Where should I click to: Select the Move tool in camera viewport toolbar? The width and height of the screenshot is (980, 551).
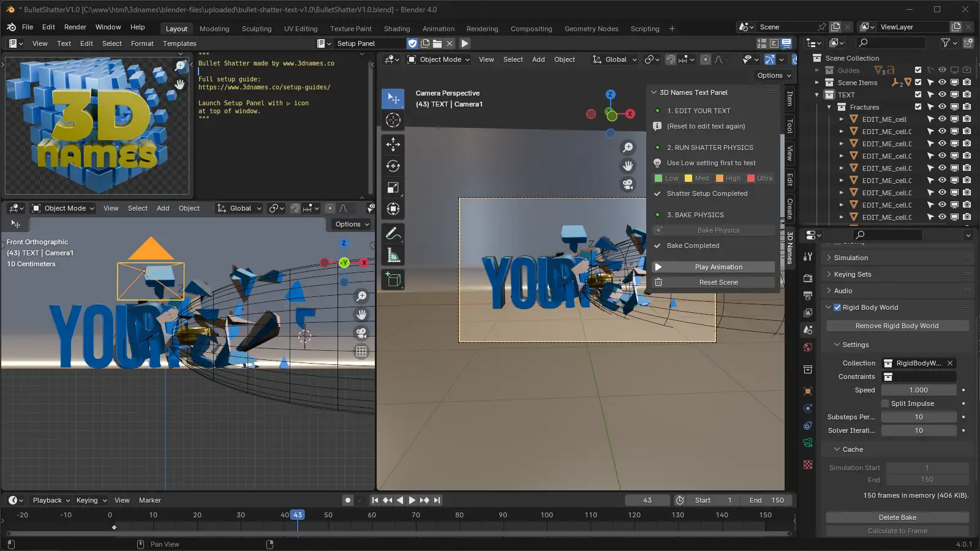(393, 144)
